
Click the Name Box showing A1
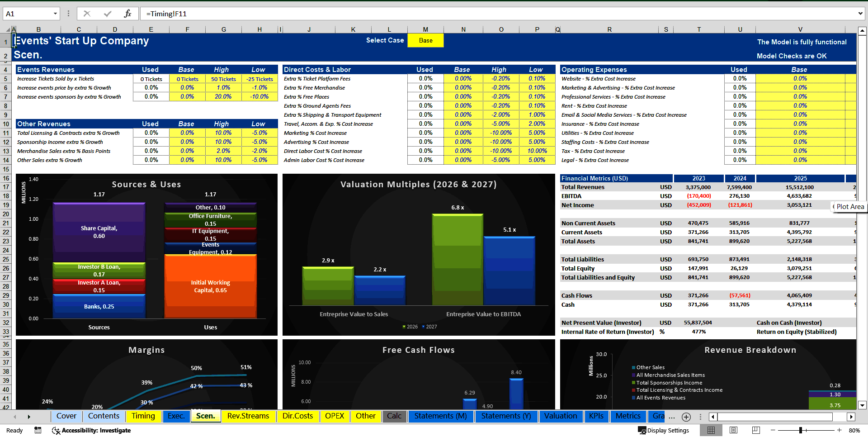(27, 14)
